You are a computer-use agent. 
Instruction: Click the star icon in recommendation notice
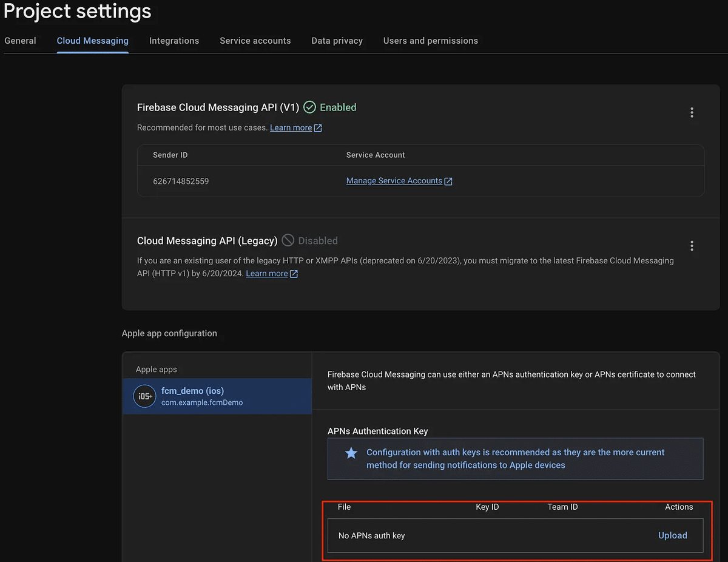coord(351,453)
